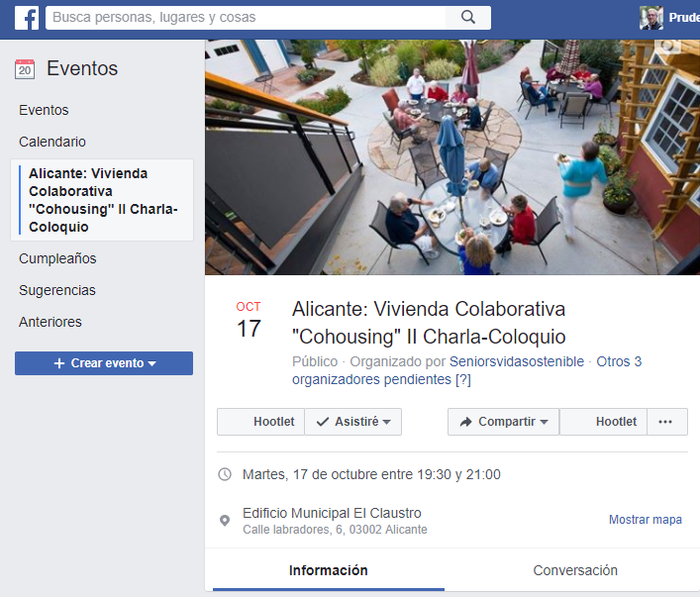Click the search input field
Image resolution: width=700 pixels, height=597 pixels.
[246, 18]
